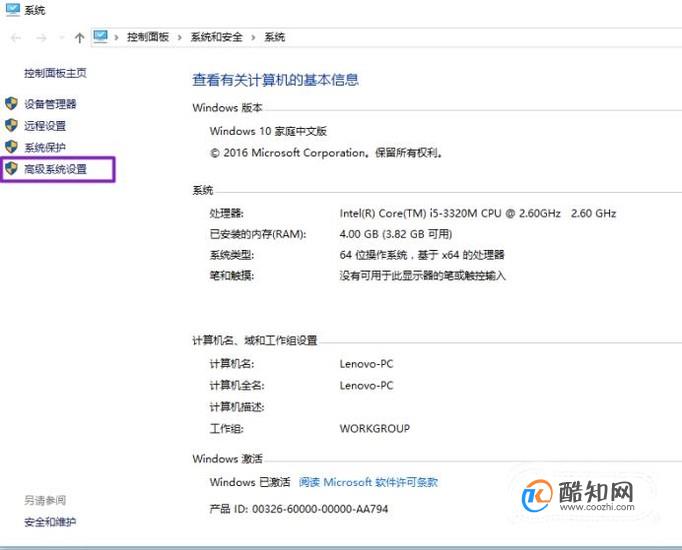Viewport: 682px width, 550px height.
Task: Click the Lenovo-PC value beside 计算机名
Action: [x=366, y=363]
